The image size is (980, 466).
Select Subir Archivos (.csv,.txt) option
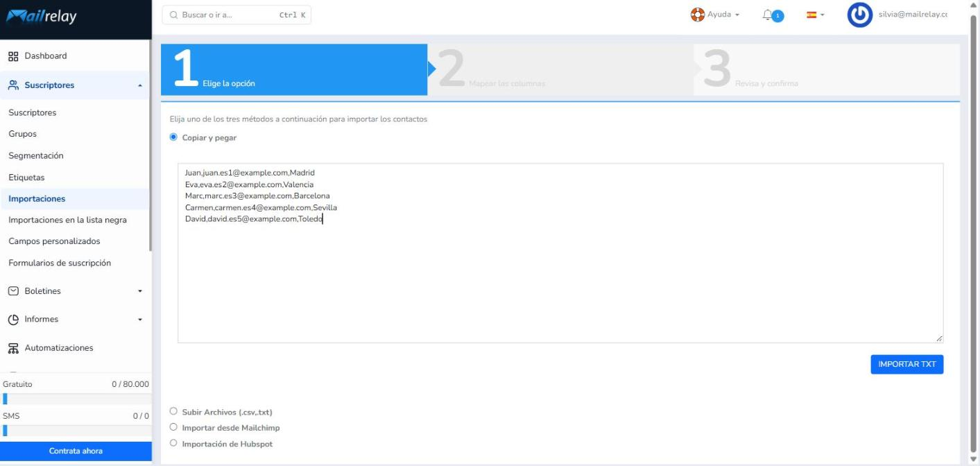pos(173,411)
